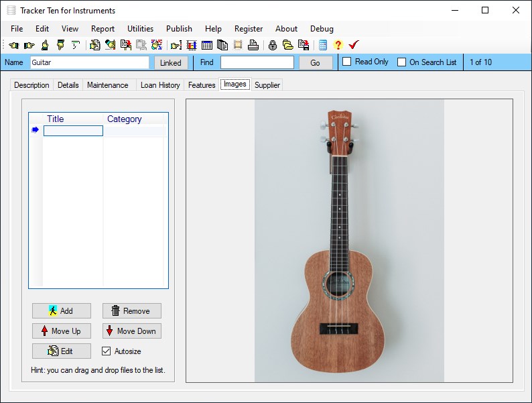The image size is (532, 403).
Task: Open the Help menu
Action: pyautogui.click(x=213, y=29)
